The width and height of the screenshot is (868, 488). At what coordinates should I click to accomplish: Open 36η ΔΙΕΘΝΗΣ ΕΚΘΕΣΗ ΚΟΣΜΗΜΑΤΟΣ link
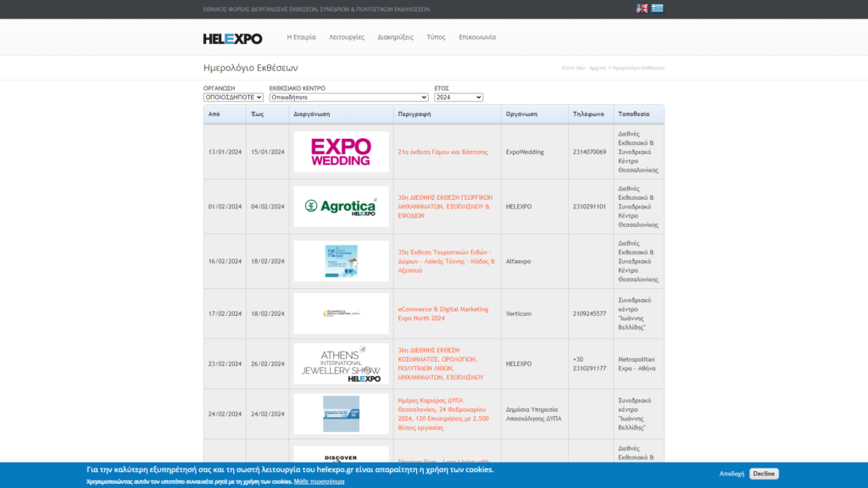click(441, 363)
